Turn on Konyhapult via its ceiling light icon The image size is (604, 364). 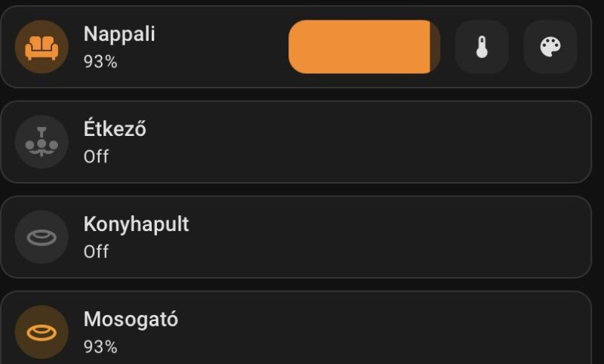[42, 237]
